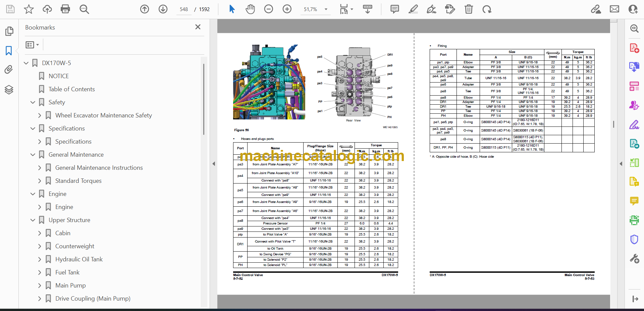644x311 pixels.
Task: Click the upload to cloud icon
Action: coord(47,9)
